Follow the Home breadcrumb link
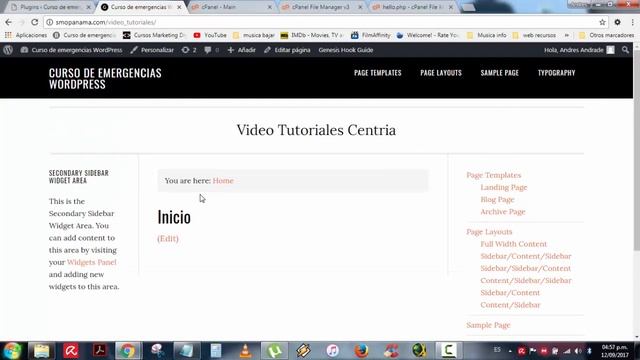Screen dimensions: 640x360 (x=223, y=180)
